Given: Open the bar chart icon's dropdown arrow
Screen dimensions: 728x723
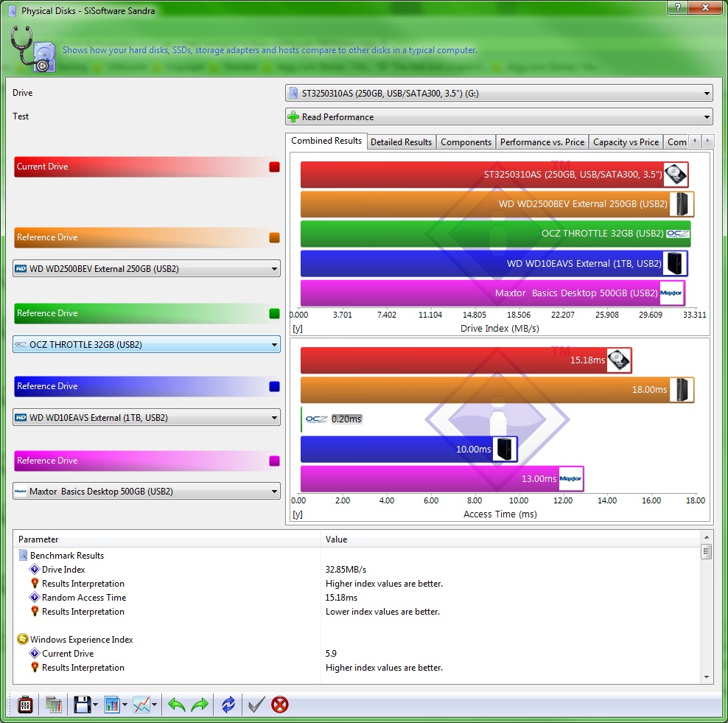Looking at the screenshot, I should (x=125, y=705).
